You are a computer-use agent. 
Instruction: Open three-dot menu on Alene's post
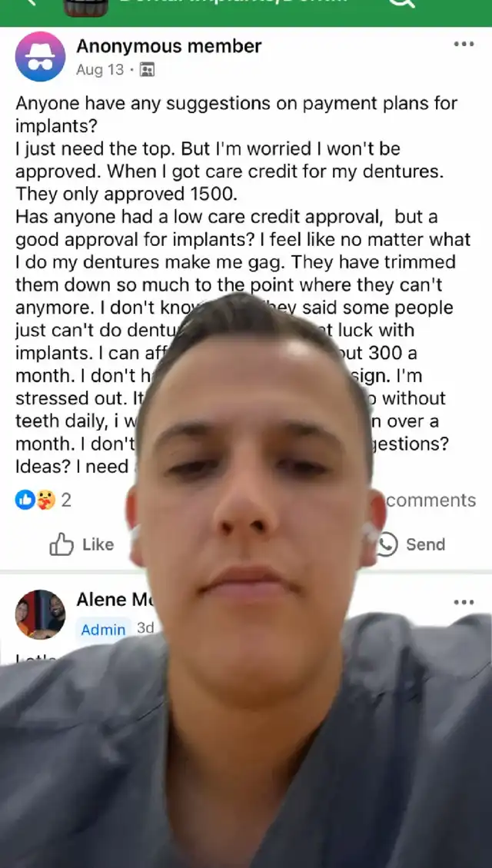coord(464,602)
